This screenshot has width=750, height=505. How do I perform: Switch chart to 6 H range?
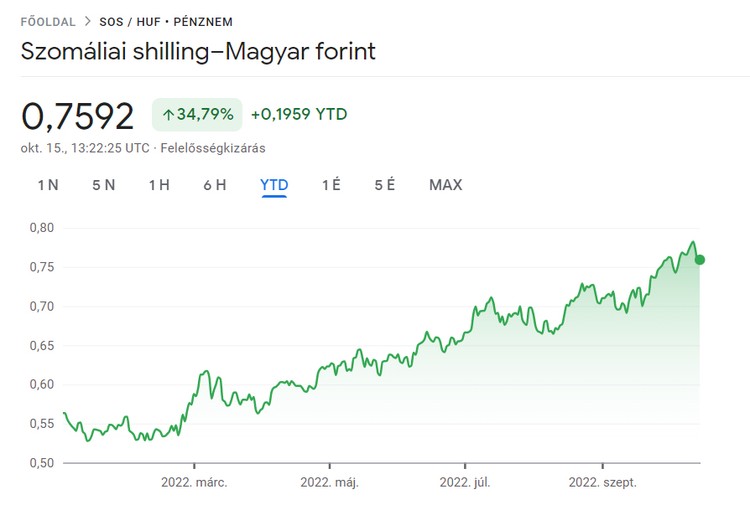click(x=215, y=185)
